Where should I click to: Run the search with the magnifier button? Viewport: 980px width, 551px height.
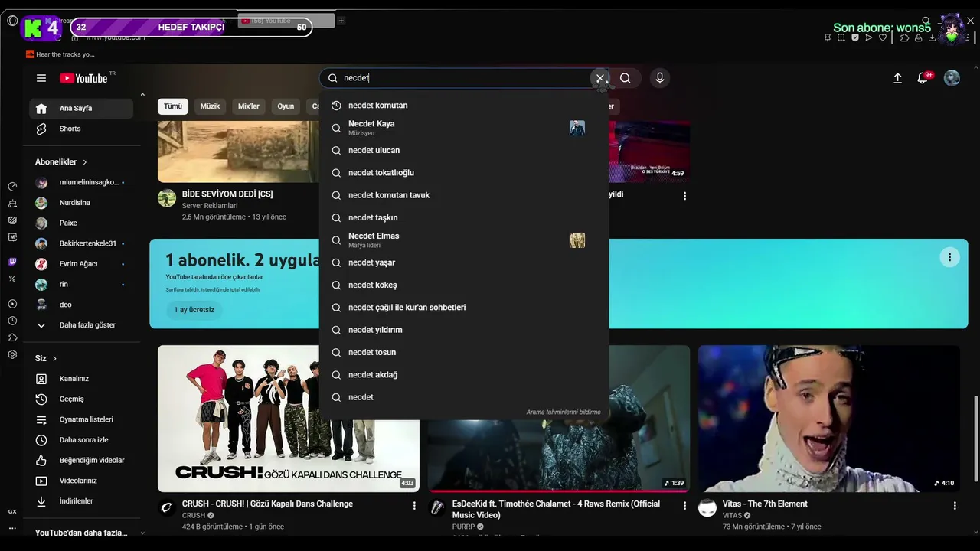(x=626, y=78)
